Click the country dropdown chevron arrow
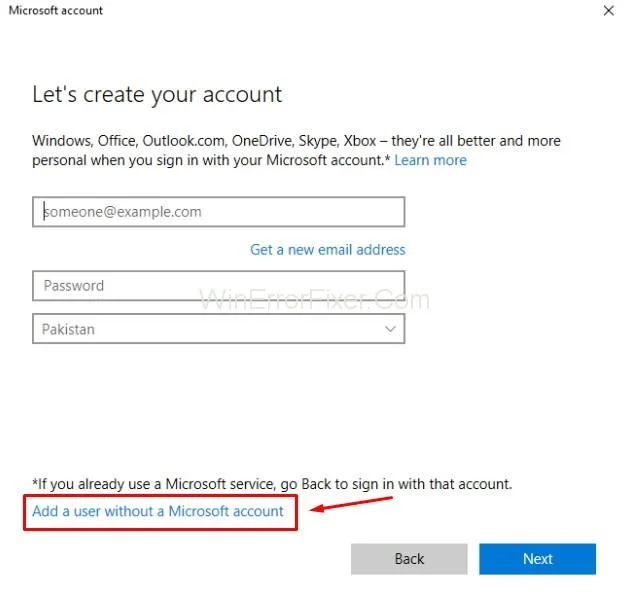This screenshot has height=599, width=629. [x=390, y=329]
